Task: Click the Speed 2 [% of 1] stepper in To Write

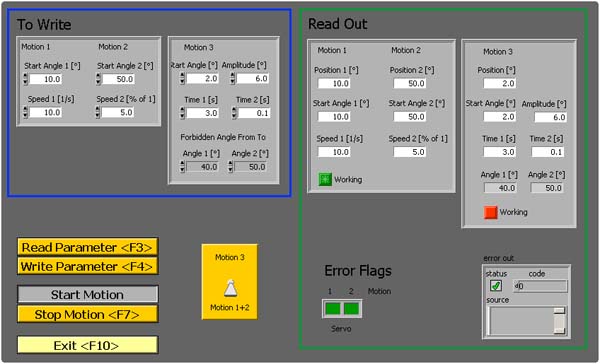Action: point(98,113)
